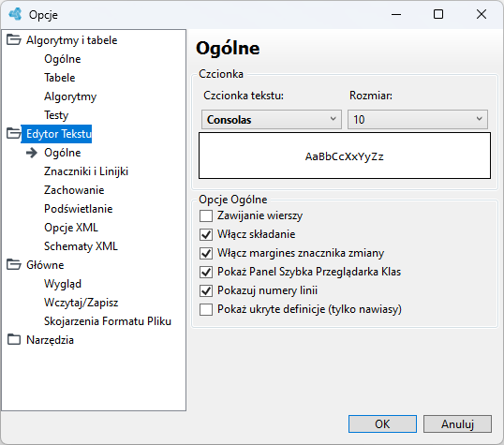Click the Rozmiar label
Screen dimensions: 504x445
[x=371, y=96]
